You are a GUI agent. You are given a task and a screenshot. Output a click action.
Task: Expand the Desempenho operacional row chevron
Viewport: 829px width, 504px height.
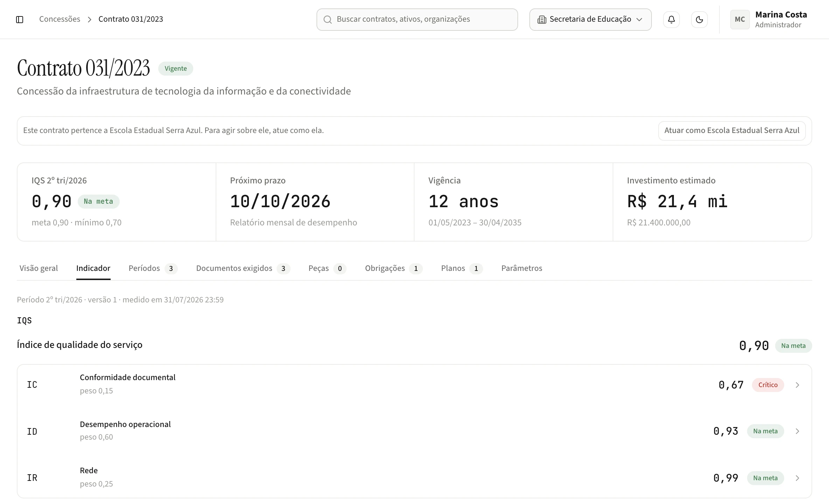pyautogui.click(x=797, y=431)
